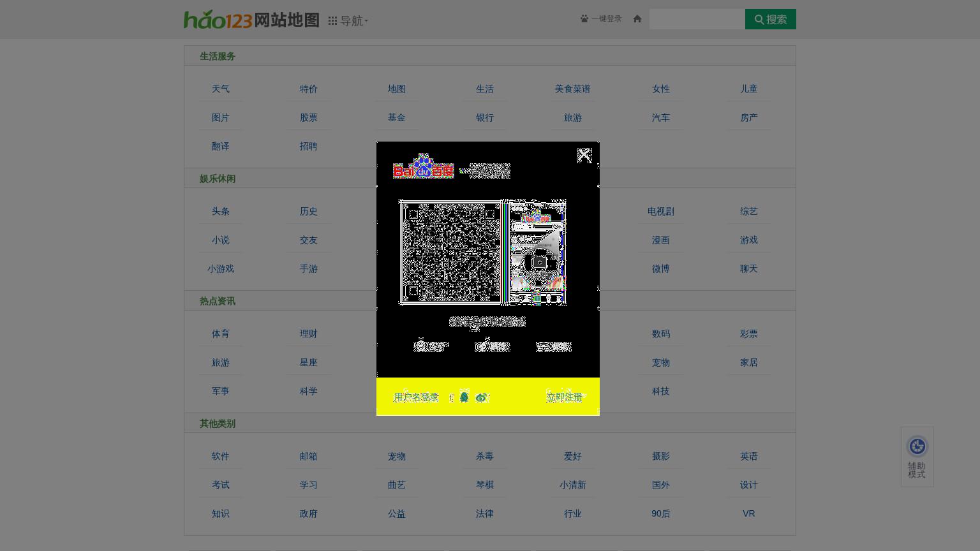Open the 天气 link
Image resolution: width=980 pixels, height=551 pixels.
pos(221,89)
